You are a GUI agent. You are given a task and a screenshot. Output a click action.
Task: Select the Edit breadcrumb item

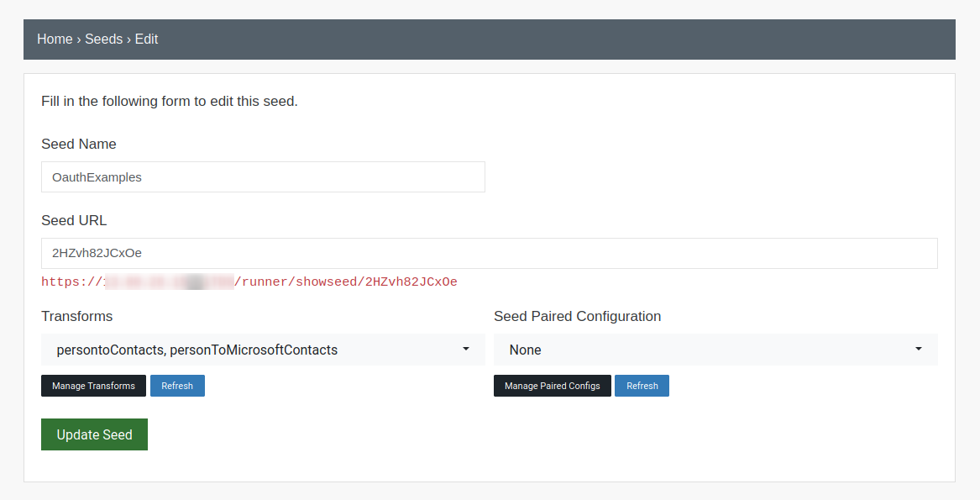pos(146,39)
